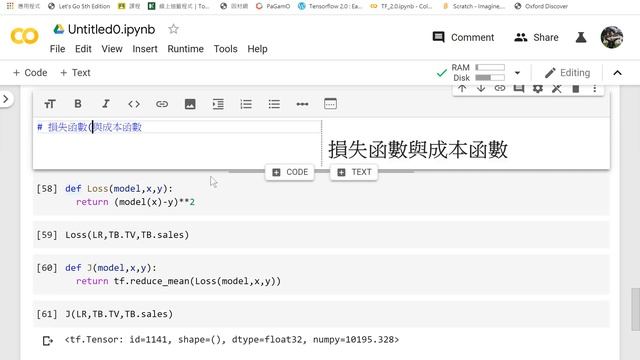Click the Share button
This screenshot has width=640, height=360.
(536, 38)
